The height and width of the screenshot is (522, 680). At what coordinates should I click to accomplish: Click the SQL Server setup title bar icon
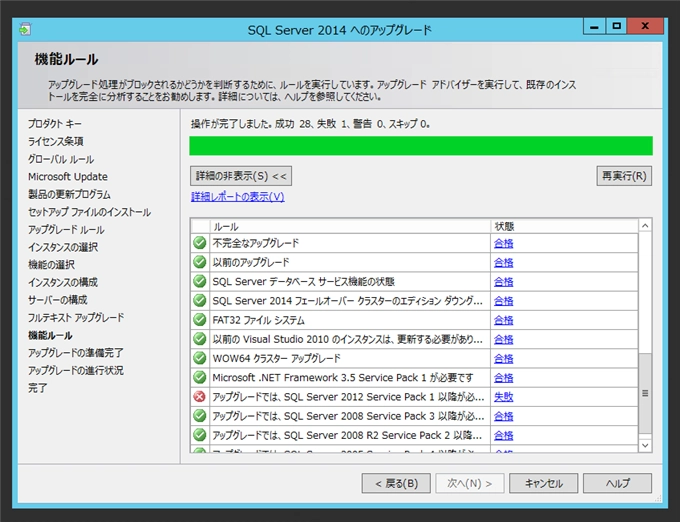point(25,29)
